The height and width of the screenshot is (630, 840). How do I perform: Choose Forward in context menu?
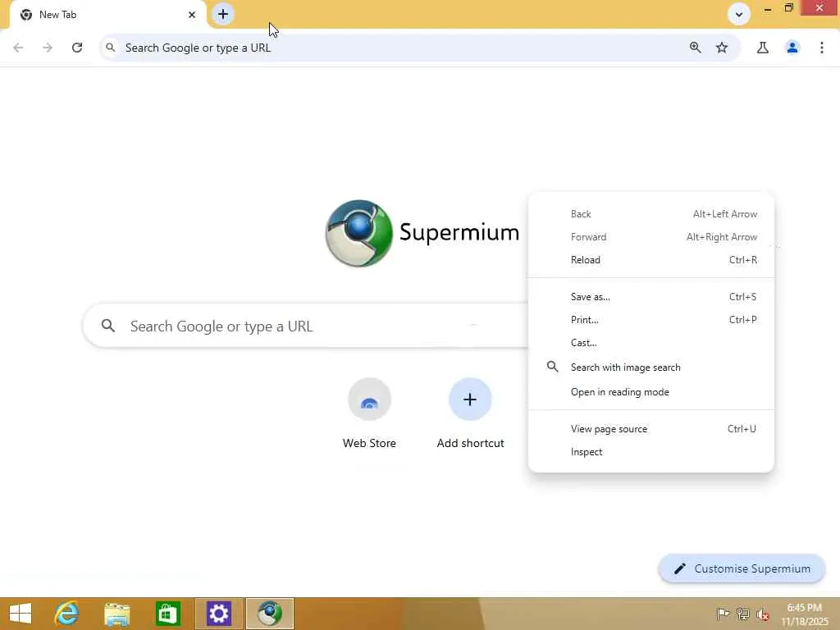[651, 237]
